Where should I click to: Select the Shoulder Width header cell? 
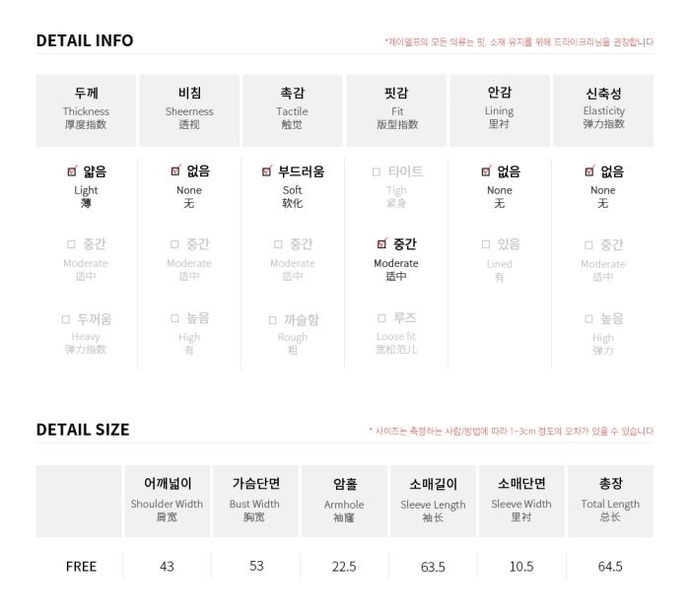pos(168,501)
